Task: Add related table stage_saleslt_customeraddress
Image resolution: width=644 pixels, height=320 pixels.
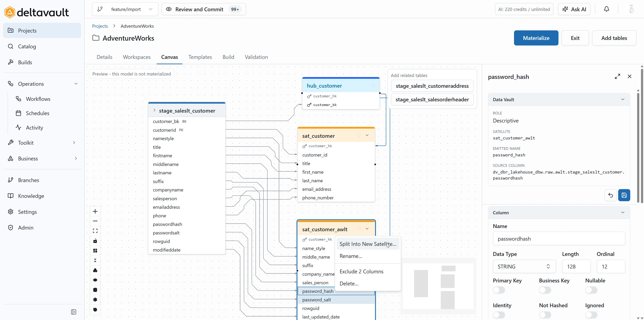Action: pos(432,86)
